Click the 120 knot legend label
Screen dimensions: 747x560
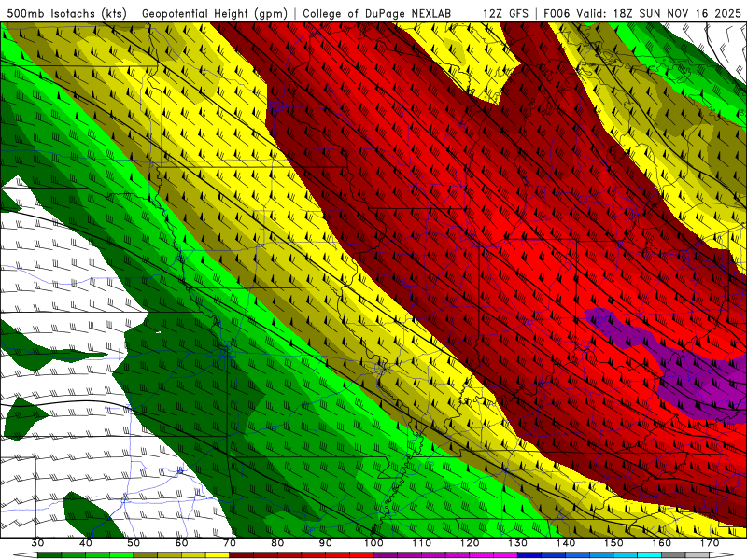click(470, 543)
